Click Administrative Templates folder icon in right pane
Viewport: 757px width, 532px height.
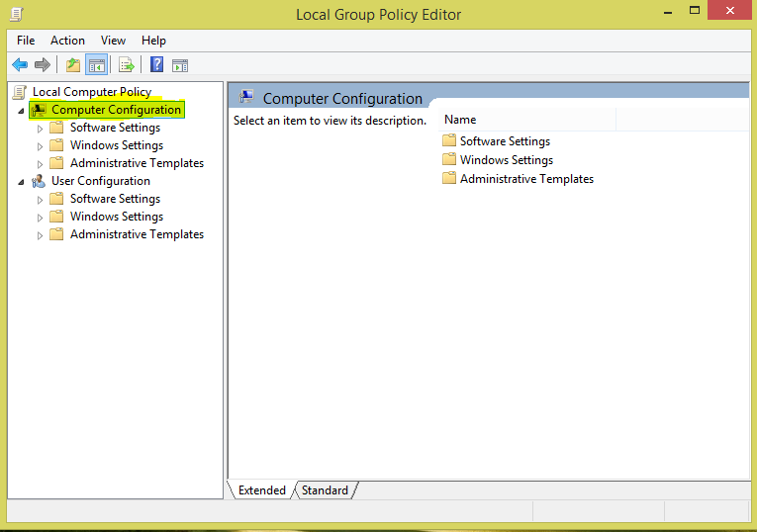[x=449, y=178]
